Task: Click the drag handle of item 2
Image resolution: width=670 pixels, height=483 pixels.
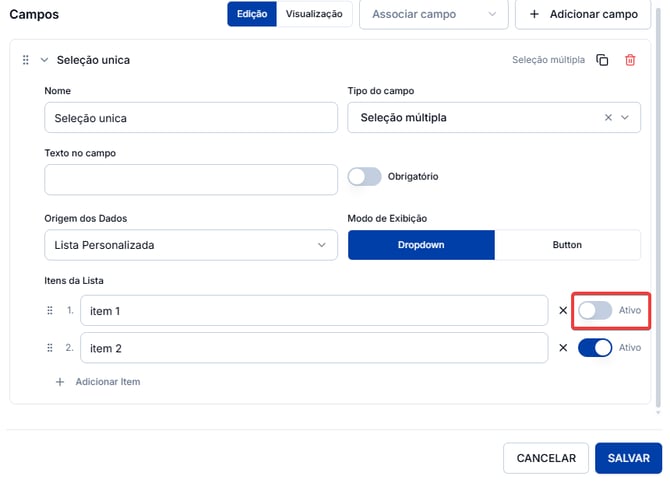Action: coord(50,348)
